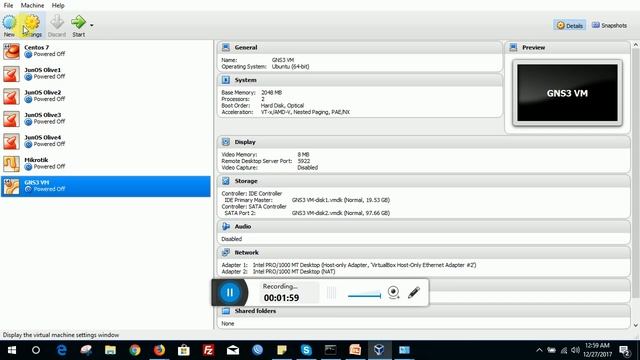The width and height of the screenshot is (640, 360).
Task: Click the GNS3 VM OS icon
Action: (11, 187)
